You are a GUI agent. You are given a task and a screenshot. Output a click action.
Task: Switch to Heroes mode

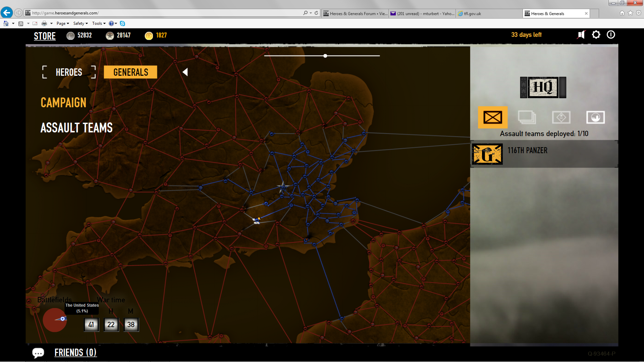[69, 72]
